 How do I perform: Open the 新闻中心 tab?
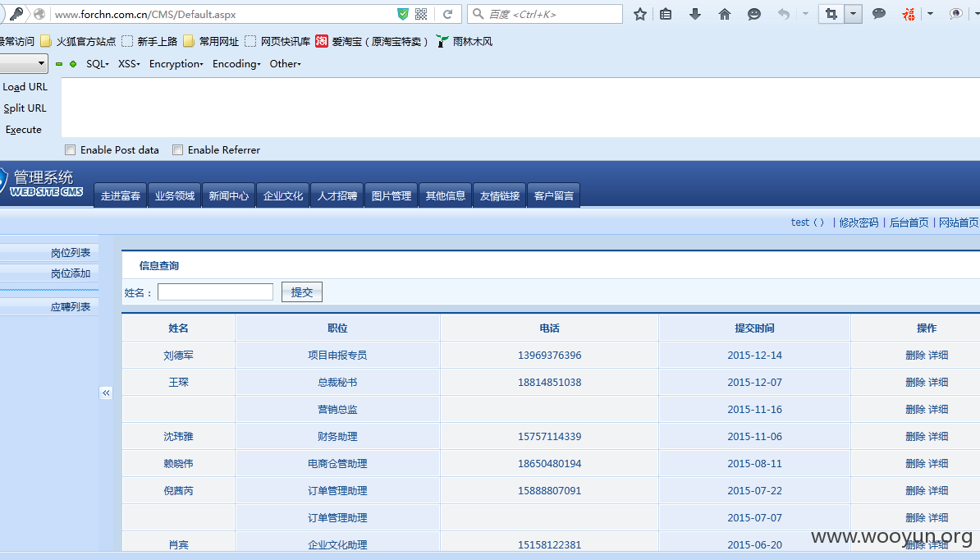pyautogui.click(x=229, y=195)
